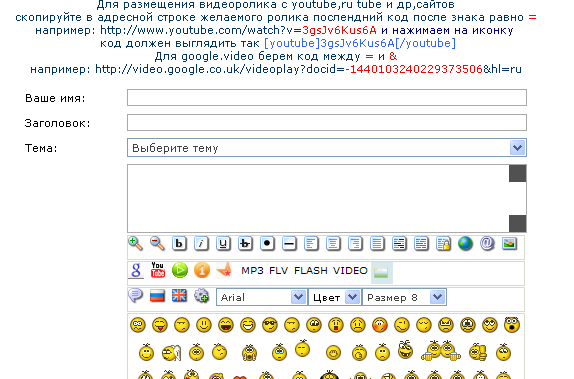The width and height of the screenshot is (574, 379).
Task: Click the text area scroll down button
Action: click(518, 223)
